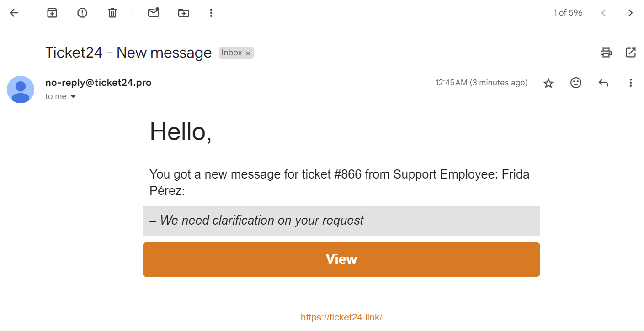Open the toolbar More options menu
The image size is (644, 331).
click(x=211, y=13)
